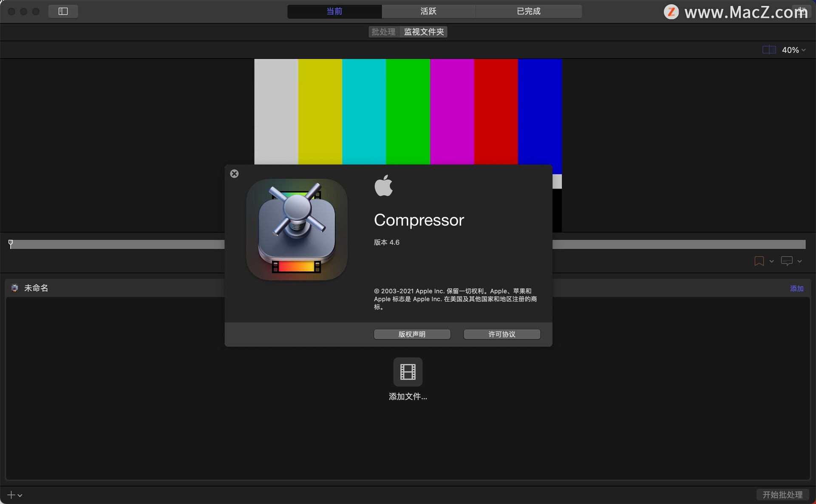Click the comparison view split icon
This screenshot has height=504, width=816.
click(769, 50)
